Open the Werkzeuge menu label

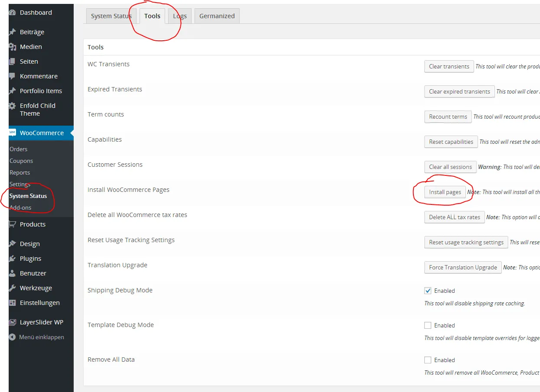tap(36, 288)
